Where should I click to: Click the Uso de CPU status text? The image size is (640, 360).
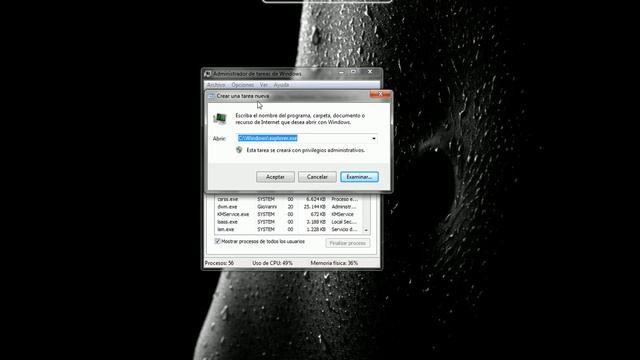click(272, 263)
